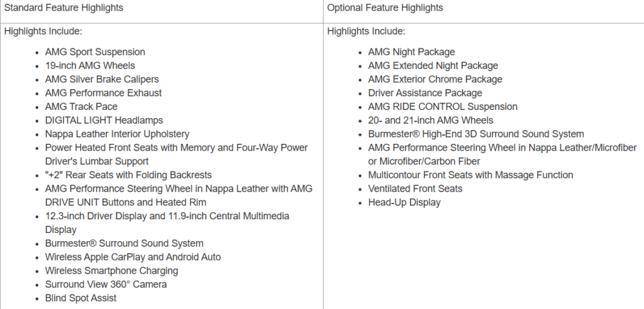Click the DIGITAL LIGHT Headlamps entry
The image size is (644, 309).
click(104, 120)
